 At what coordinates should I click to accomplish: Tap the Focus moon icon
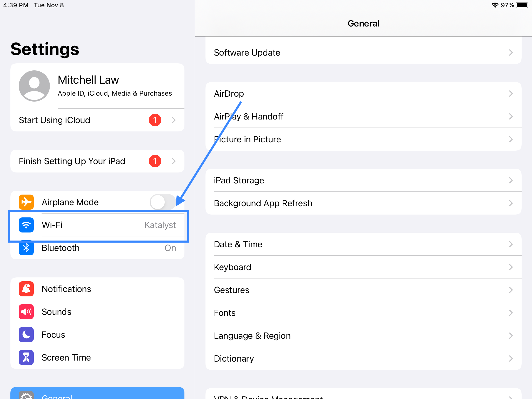tap(26, 335)
